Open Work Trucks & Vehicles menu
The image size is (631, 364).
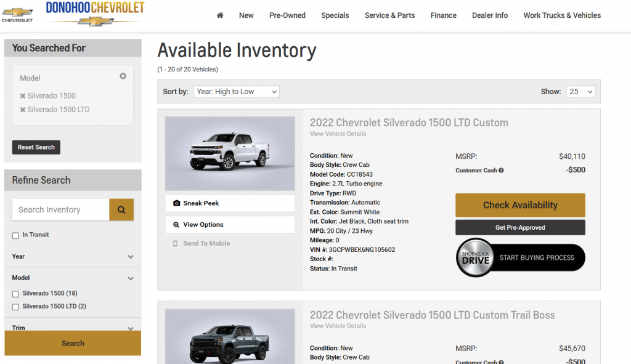(x=562, y=15)
